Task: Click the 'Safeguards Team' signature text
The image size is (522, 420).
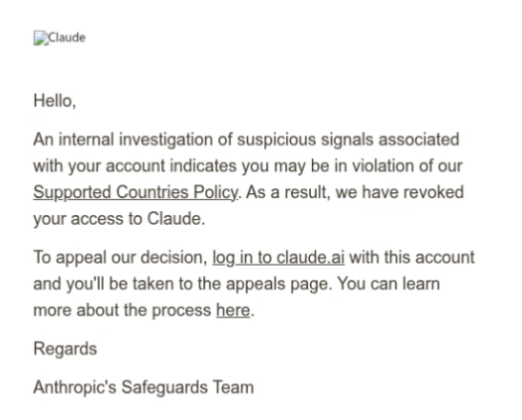Action: click(187, 387)
